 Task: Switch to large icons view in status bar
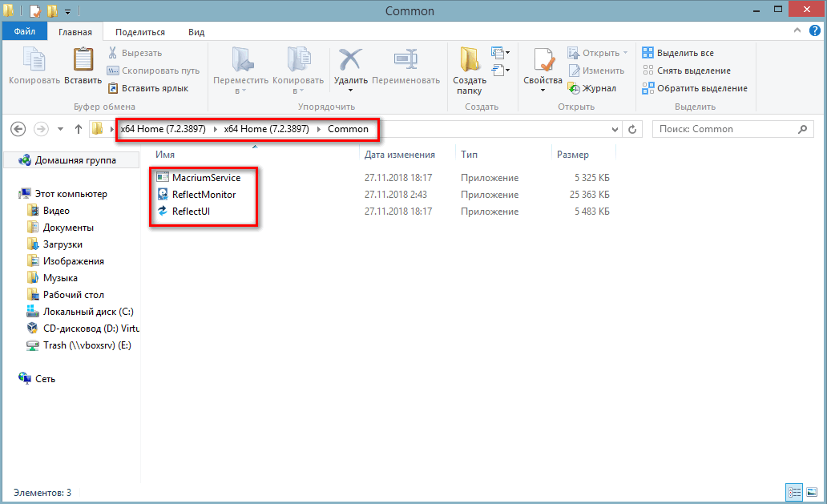(x=812, y=492)
